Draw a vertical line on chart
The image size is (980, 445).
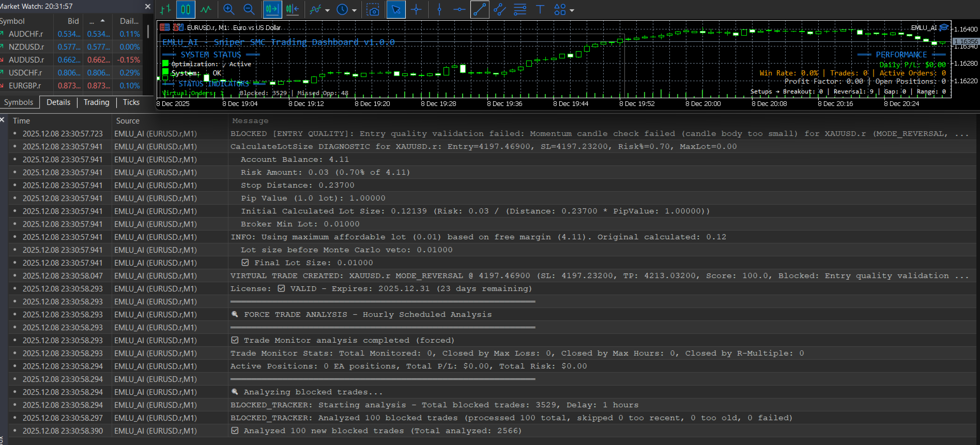(x=439, y=9)
